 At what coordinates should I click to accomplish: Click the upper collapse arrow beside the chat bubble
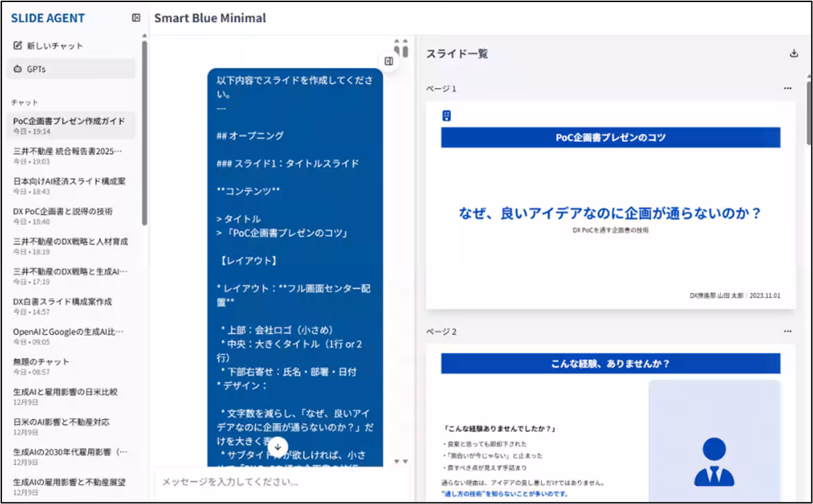(396, 40)
